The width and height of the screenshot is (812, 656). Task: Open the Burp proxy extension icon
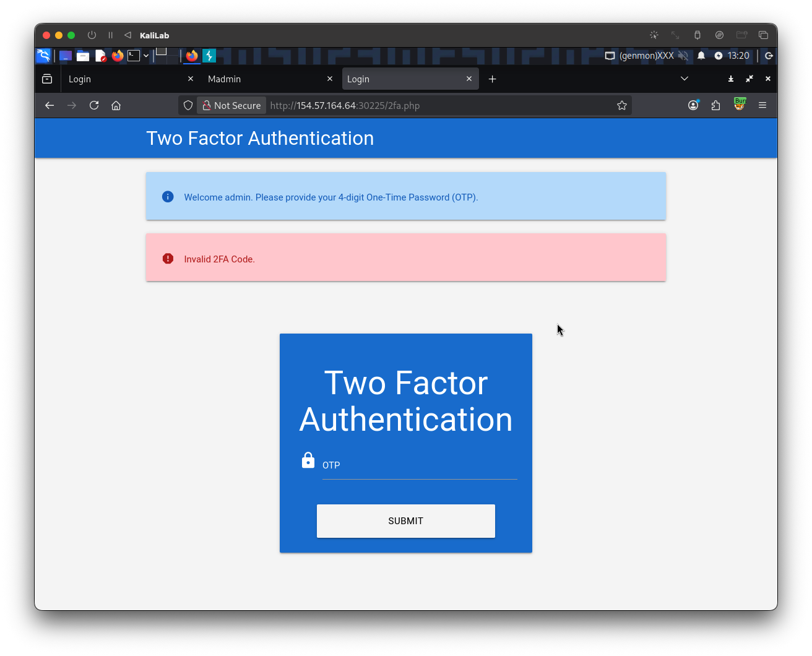(739, 105)
